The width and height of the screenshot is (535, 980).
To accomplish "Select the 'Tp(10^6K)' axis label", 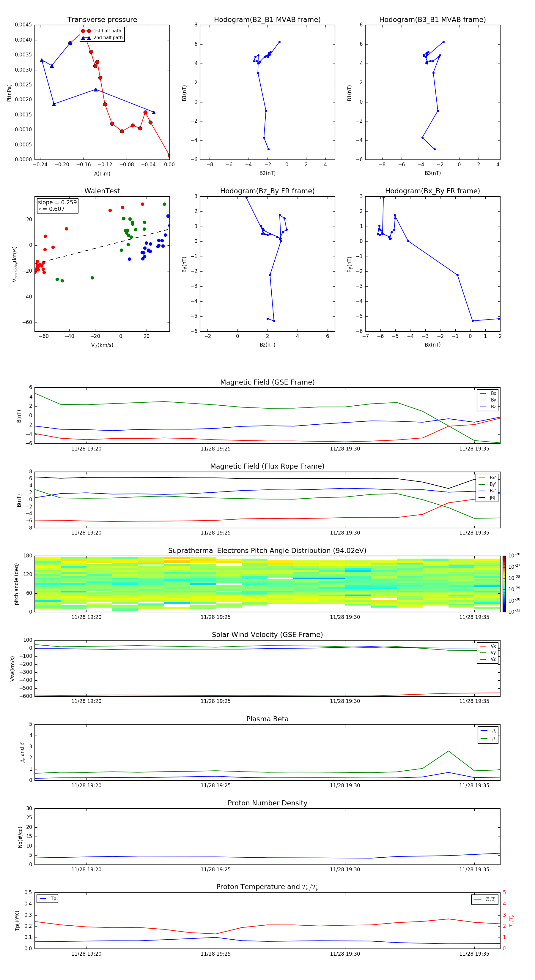I will (x=17, y=921).
